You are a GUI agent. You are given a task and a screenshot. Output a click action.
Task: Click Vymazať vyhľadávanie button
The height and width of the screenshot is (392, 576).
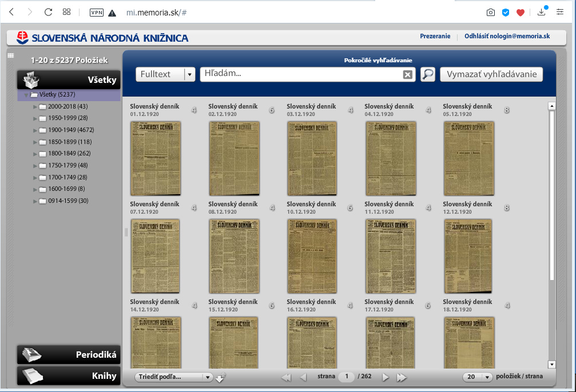coord(491,74)
